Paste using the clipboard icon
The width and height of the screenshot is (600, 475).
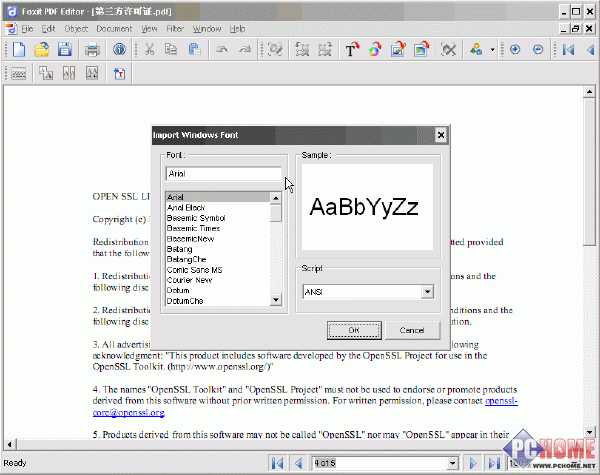click(195, 50)
